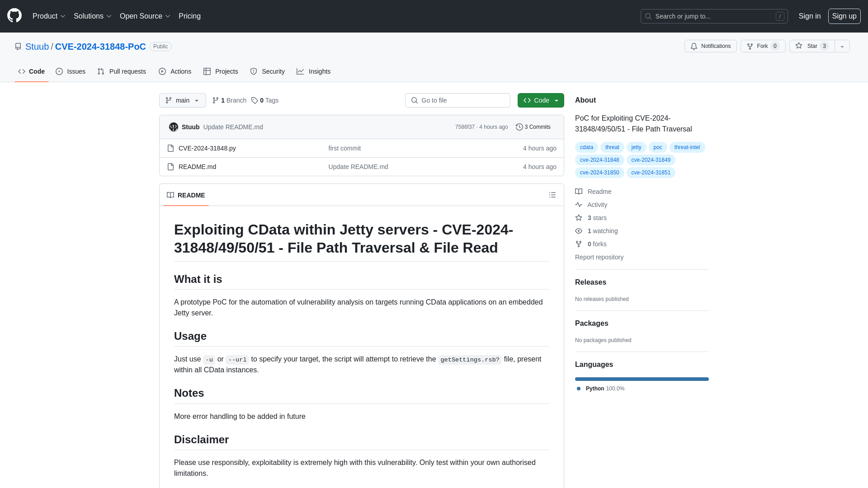Open README.md row's Update README.md commit

(x=359, y=167)
